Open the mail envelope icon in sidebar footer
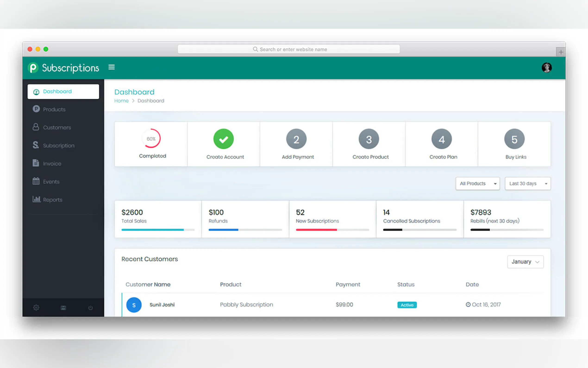588x368 pixels. point(63,308)
